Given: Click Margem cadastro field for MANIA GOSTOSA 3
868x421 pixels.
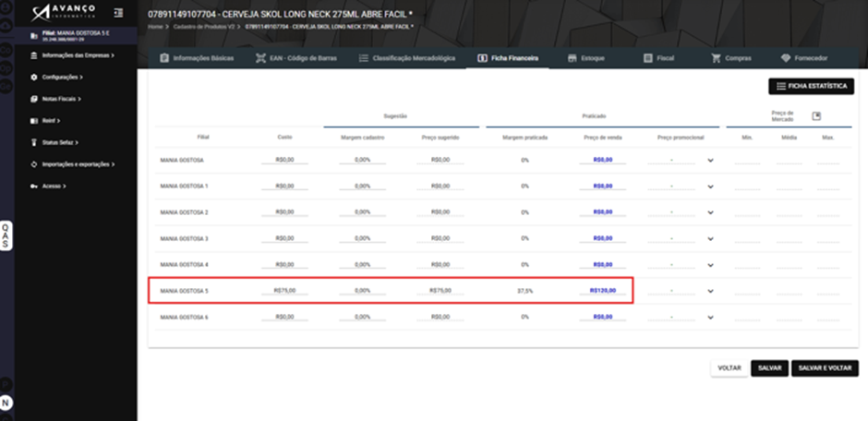Looking at the screenshot, I should 363,238.
